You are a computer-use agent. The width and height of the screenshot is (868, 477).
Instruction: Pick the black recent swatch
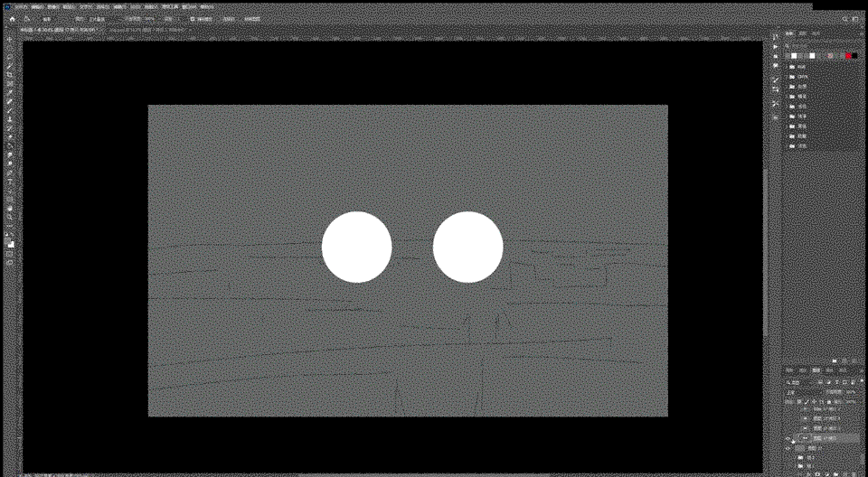coord(854,56)
